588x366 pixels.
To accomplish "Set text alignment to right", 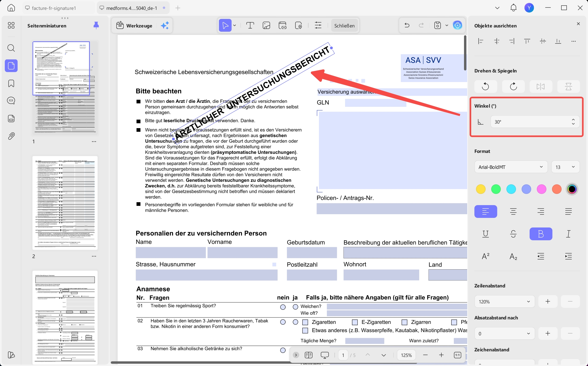I will (x=541, y=212).
